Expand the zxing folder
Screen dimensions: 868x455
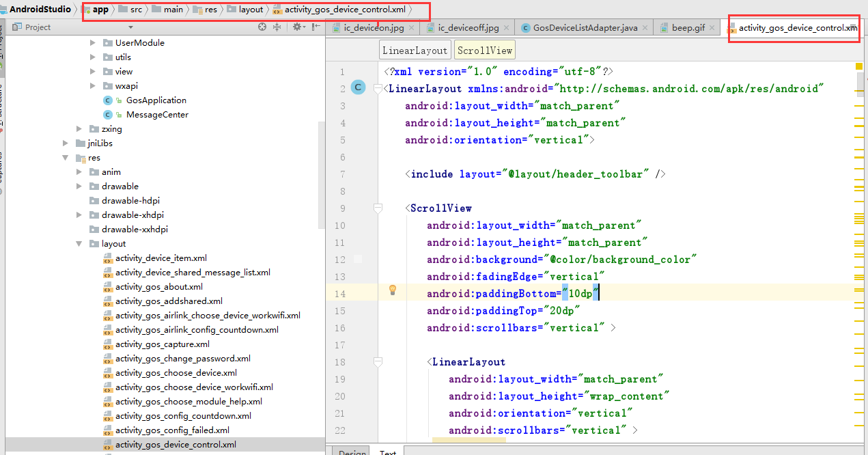[x=79, y=129]
